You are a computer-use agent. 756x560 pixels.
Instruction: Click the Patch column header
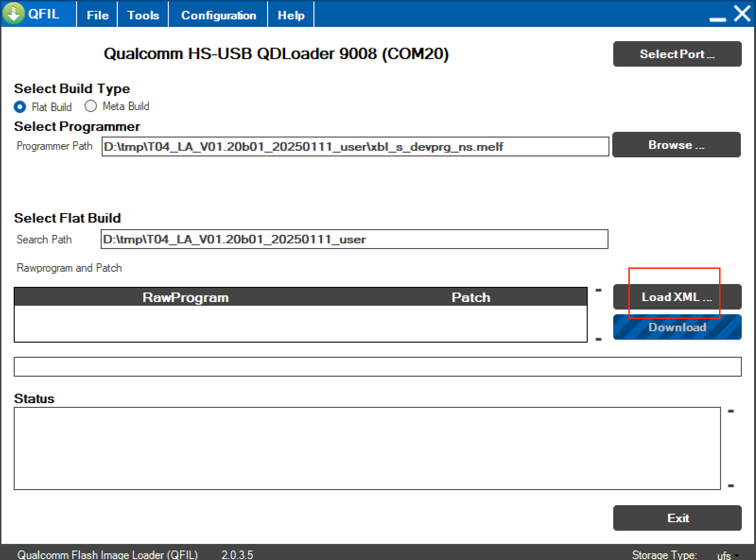coord(471,297)
